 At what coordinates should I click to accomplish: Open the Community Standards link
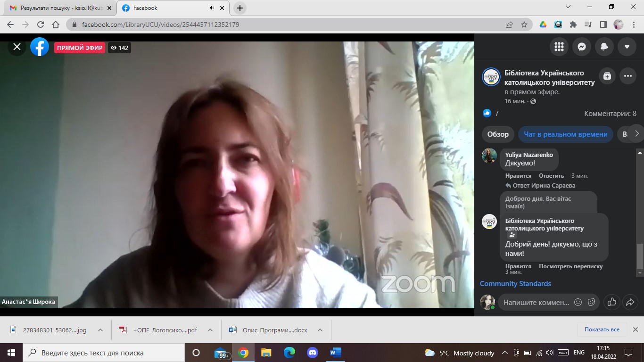tap(515, 284)
